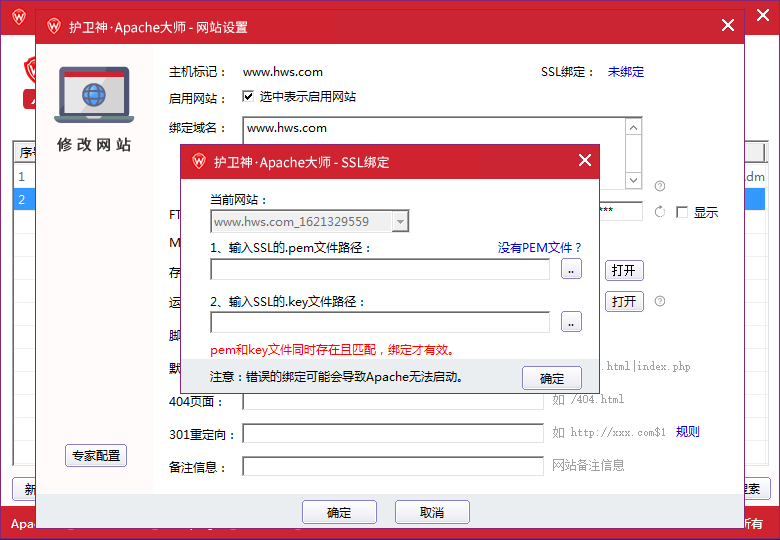Click the 未绑定 SSL binding link
This screenshot has width=780, height=540.
coord(626,72)
